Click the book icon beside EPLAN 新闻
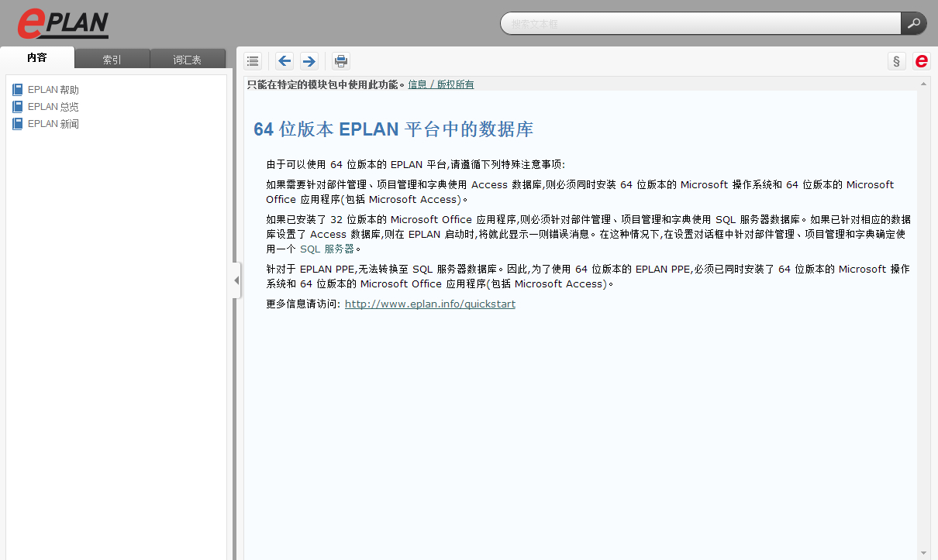The width and height of the screenshot is (938, 560). click(x=18, y=124)
